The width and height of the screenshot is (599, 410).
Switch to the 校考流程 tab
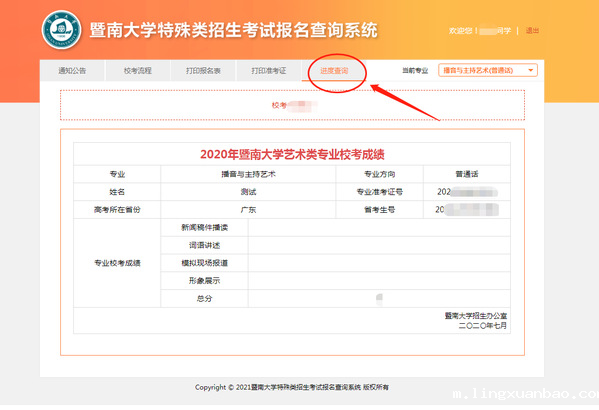point(138,71)
